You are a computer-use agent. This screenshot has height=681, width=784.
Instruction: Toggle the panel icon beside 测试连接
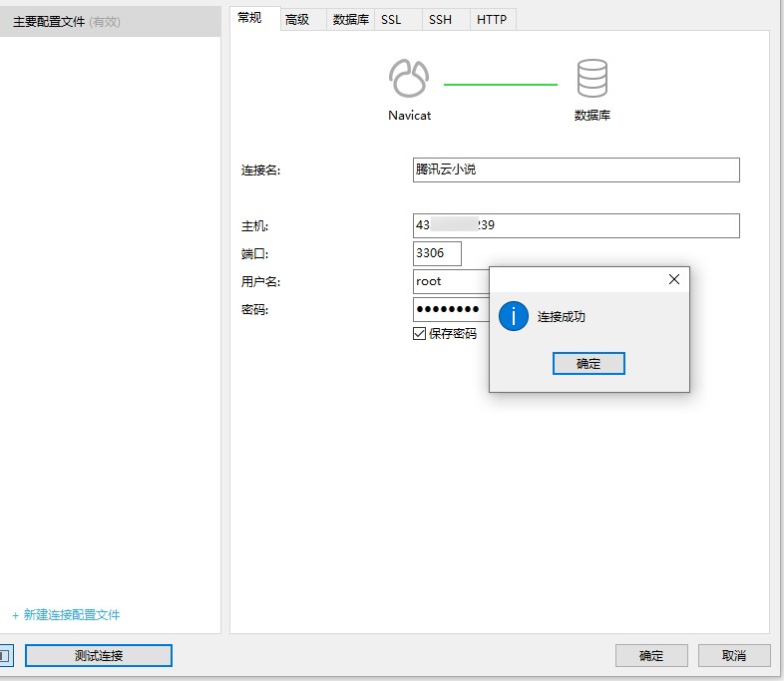click(x=6, y=655)
